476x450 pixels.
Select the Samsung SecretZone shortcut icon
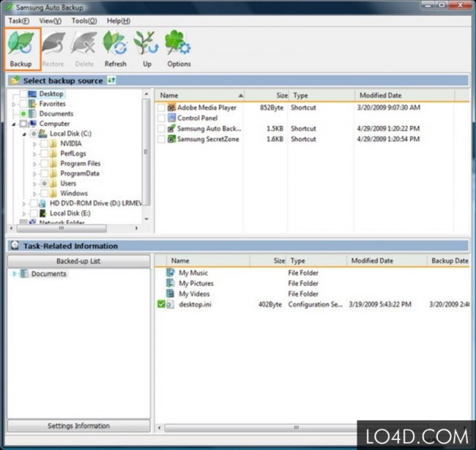[171, 139]
